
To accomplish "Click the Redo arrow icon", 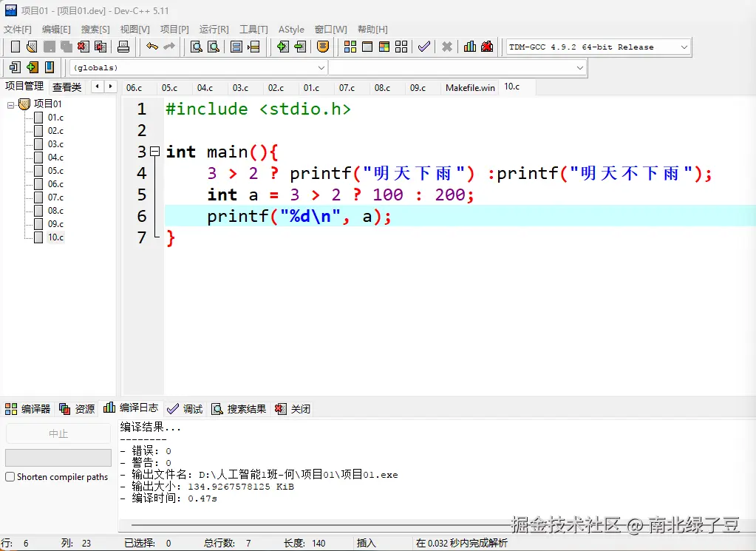I will click(x=169, y=47).
